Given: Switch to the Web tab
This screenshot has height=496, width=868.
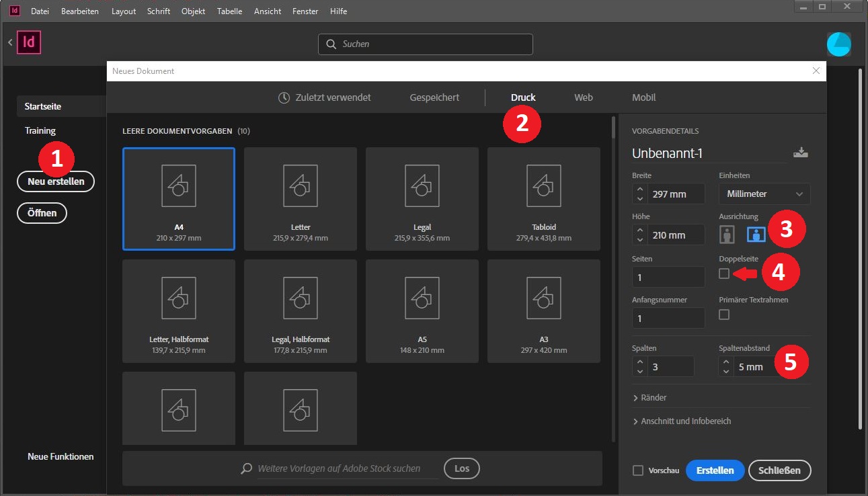Looking at the screenshot, I should (x=583, y=97).
